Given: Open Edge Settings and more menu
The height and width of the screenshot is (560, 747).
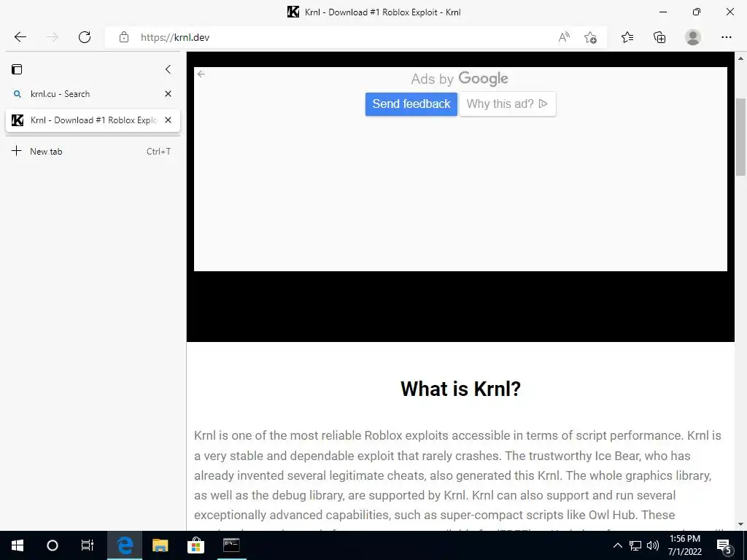Looking at the screenshot, I should 726,37.
